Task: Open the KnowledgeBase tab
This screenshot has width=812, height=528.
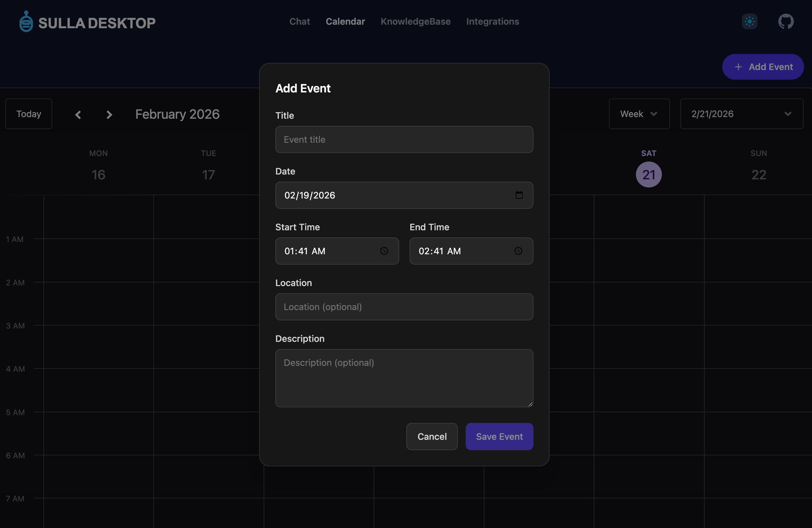Action: [415, 21]
